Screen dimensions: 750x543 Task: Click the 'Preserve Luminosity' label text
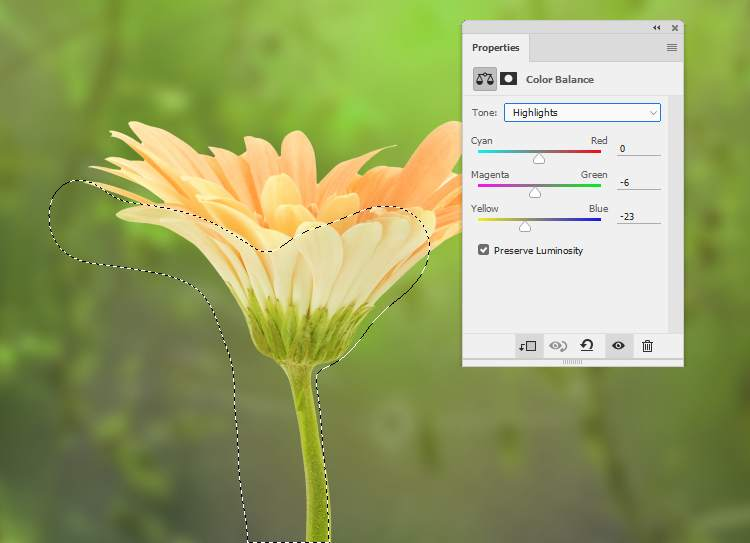click(538, 250)
